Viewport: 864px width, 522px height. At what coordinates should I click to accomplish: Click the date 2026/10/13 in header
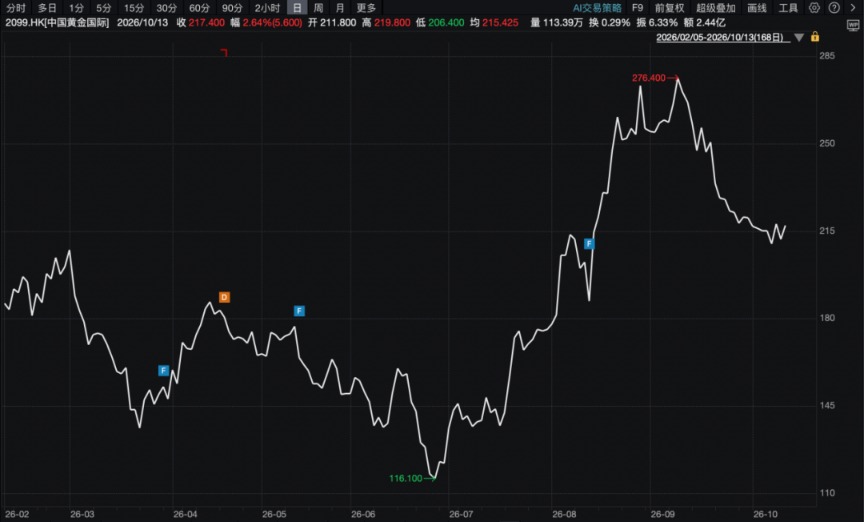142,23
